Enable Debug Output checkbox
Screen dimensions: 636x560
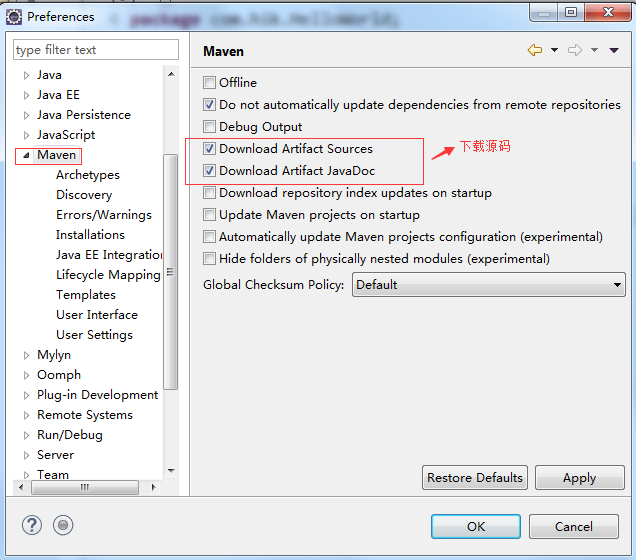click(x=209, y=127)
